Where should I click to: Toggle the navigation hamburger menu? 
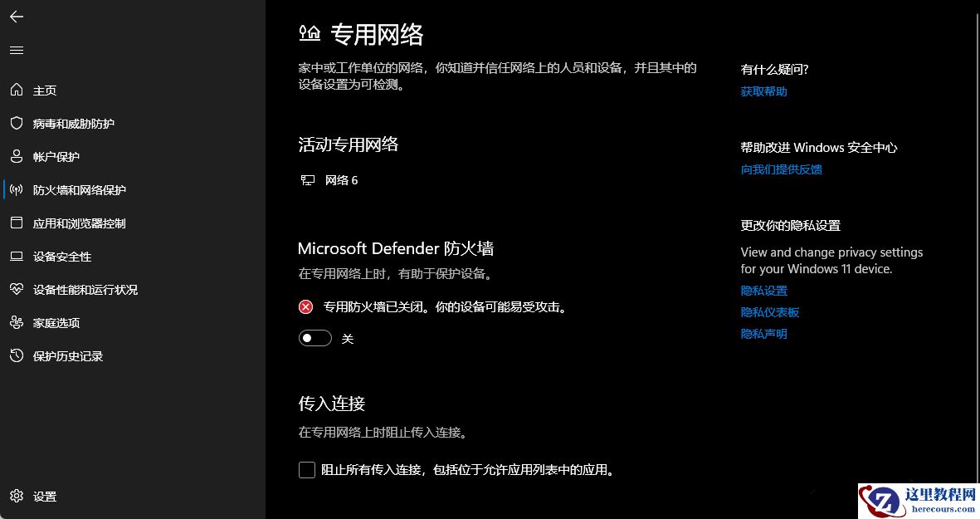coord(16,50)
